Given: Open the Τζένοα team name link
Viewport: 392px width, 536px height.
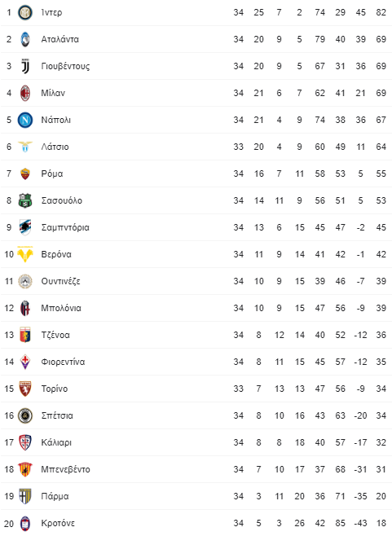Looking at the screenshot, I should pyautogui.click(x=55, y=335).
